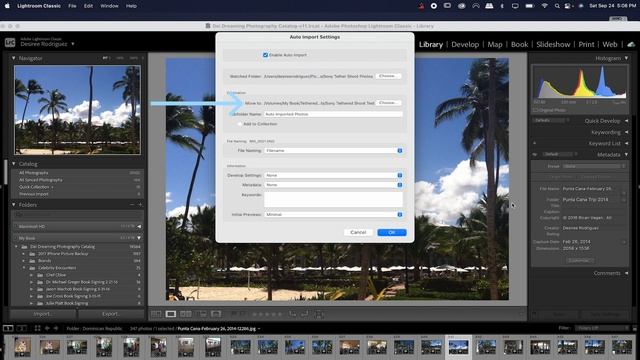640x360 pixels.
Task: Click Cancel in Auto Import Settings
Action: (x=358, y=232)
